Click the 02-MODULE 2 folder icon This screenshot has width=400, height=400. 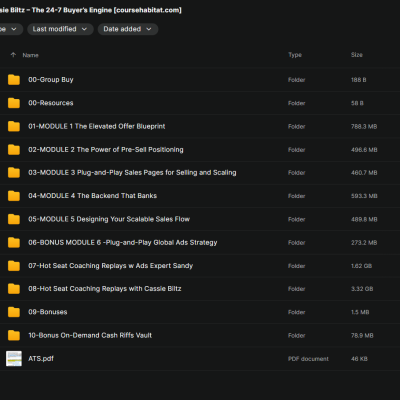[x=14, y=150]
